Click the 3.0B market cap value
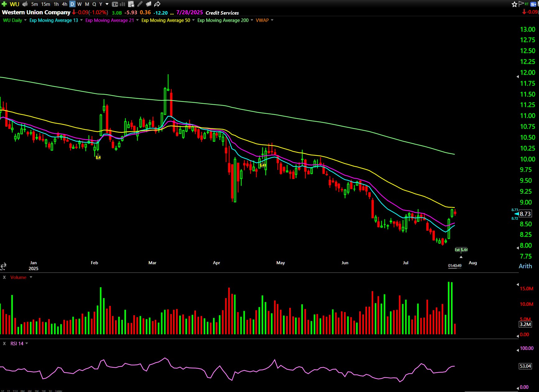This screenshot has width=539, height=392. 117,13
